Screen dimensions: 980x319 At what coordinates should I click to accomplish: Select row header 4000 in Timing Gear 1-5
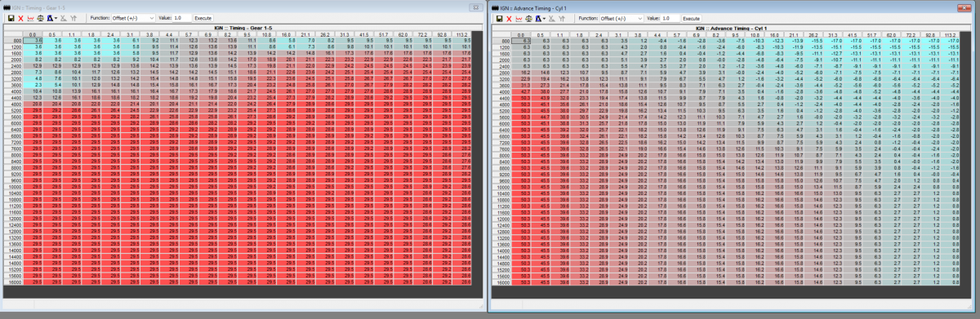click(14, 91)
